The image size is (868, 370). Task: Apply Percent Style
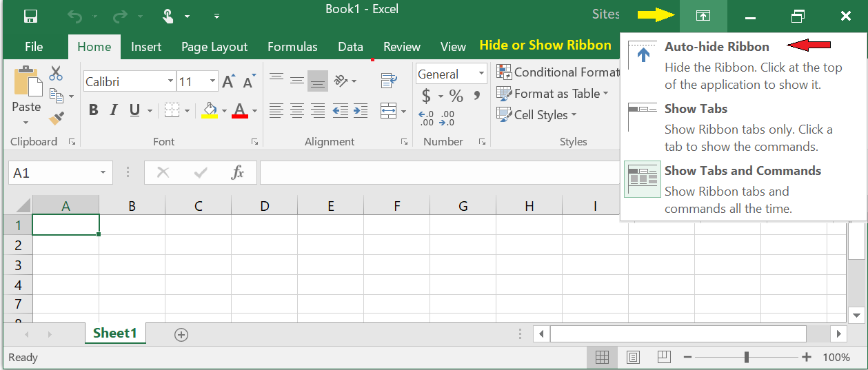[x=456, y=96]
